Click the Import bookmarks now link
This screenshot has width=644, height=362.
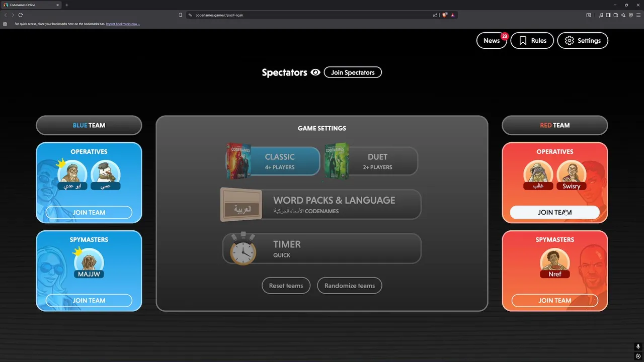tap(123, 24)
